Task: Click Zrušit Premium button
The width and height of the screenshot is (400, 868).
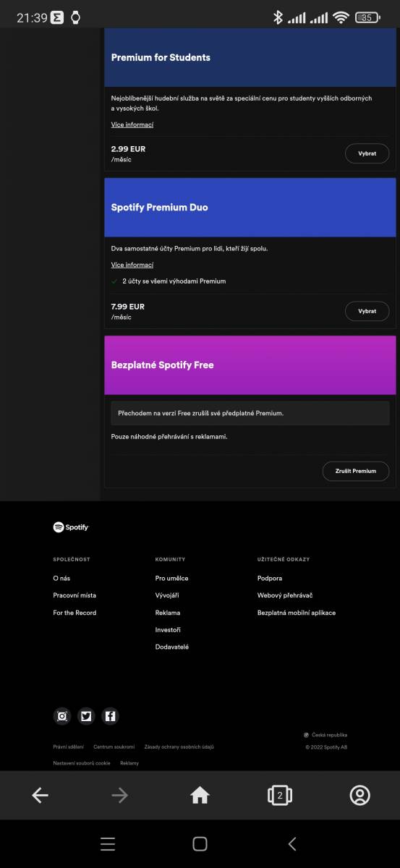Action: [x=356, y=471]
